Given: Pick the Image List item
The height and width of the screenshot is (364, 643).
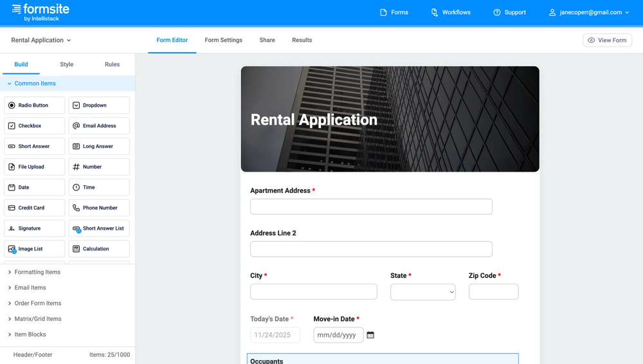Looking at the screenshot, I should [x=34, y=249].
